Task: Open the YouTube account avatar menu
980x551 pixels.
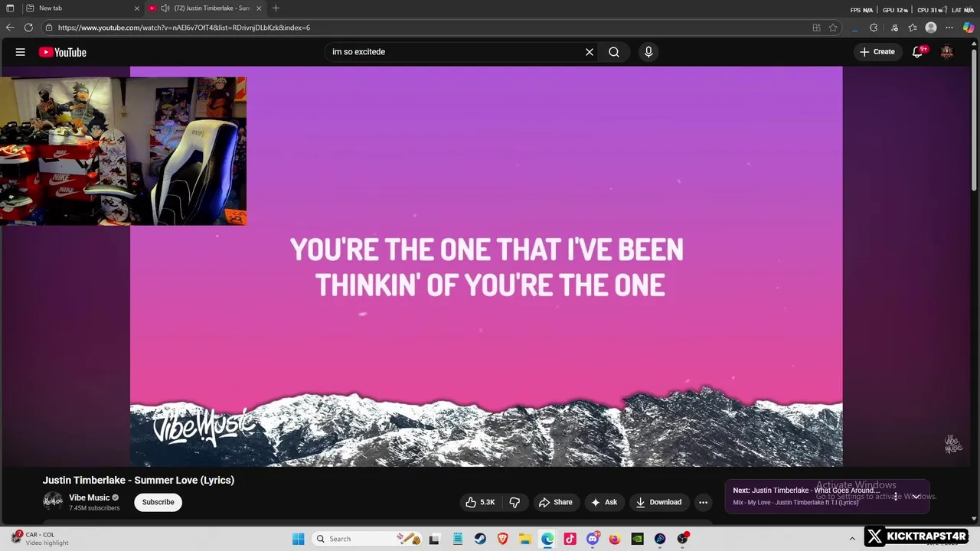Action: pos(947,52)
